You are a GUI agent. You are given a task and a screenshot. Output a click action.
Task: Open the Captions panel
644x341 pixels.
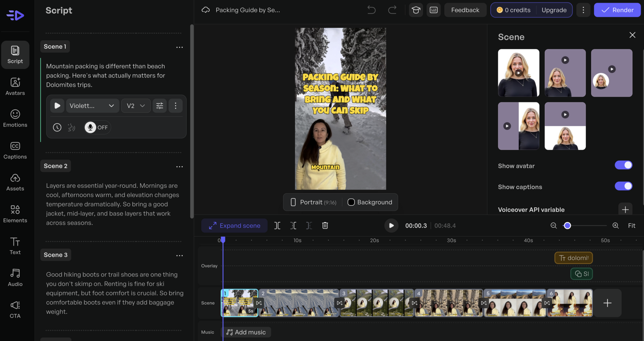click(x=15, y=150)
